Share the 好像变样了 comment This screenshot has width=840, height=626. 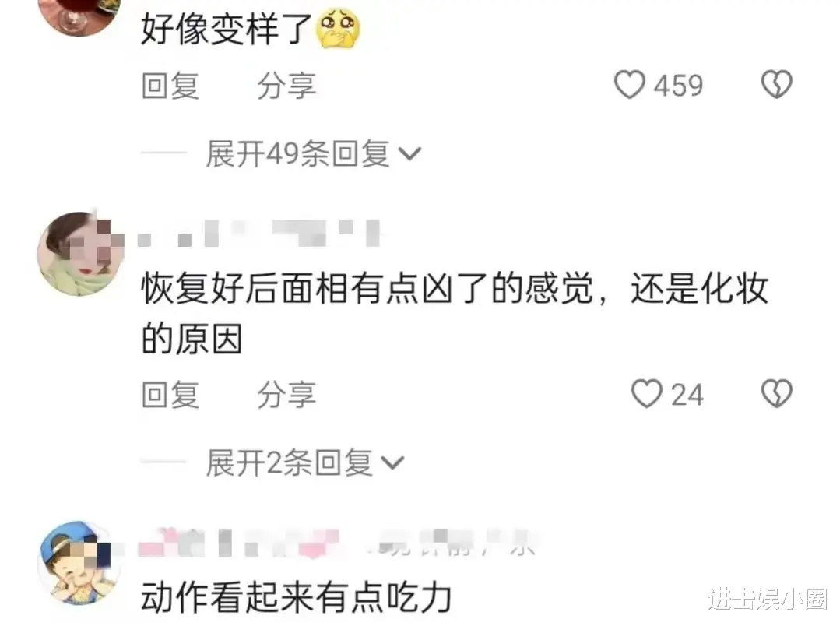coord(286,86)
